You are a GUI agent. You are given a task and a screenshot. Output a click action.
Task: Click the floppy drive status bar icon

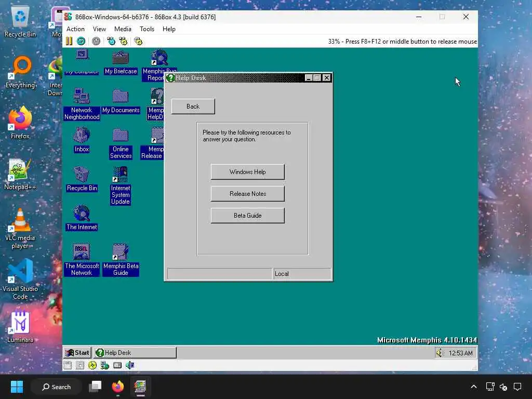coord(68,365)
